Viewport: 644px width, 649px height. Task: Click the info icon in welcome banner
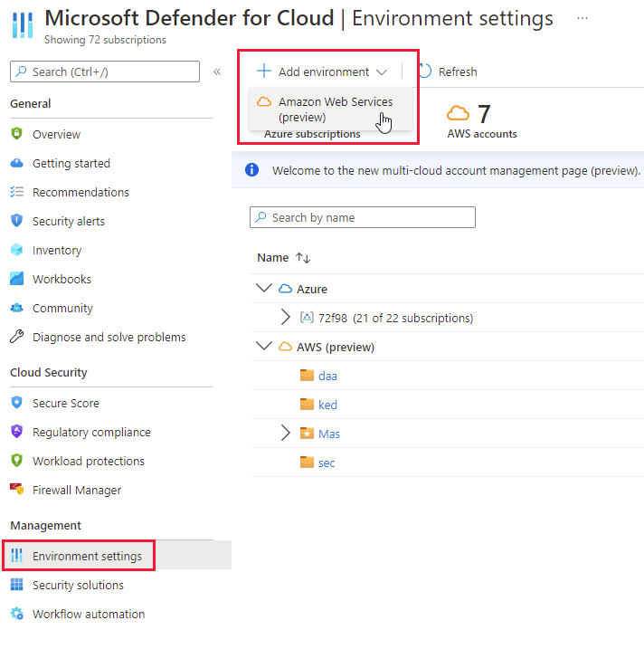[x=251, y=169]
